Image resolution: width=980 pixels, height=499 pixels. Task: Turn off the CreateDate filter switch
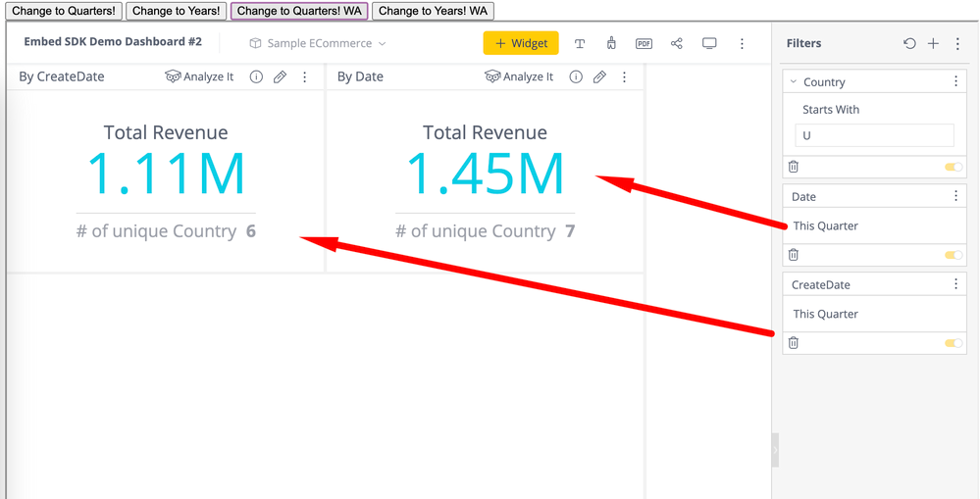coord(953,343)
